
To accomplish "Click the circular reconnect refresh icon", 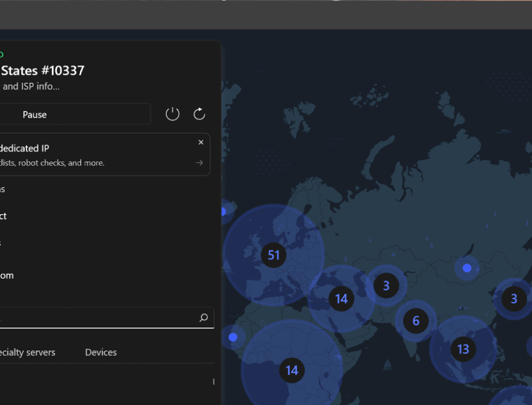I will pos(199,114).
